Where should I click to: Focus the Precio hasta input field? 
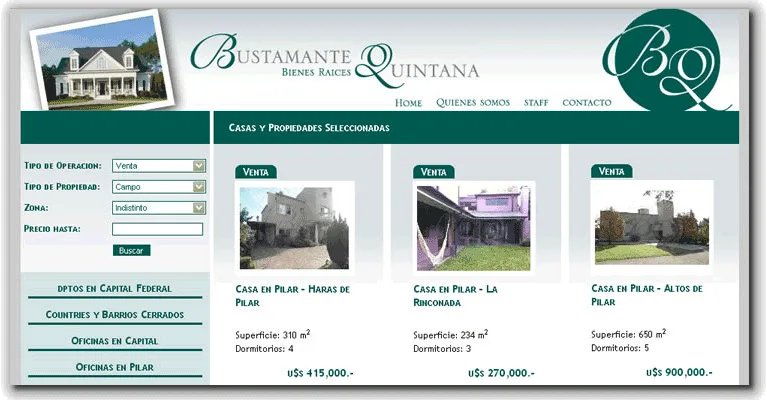pyautogui.click(x=158, y=229)
